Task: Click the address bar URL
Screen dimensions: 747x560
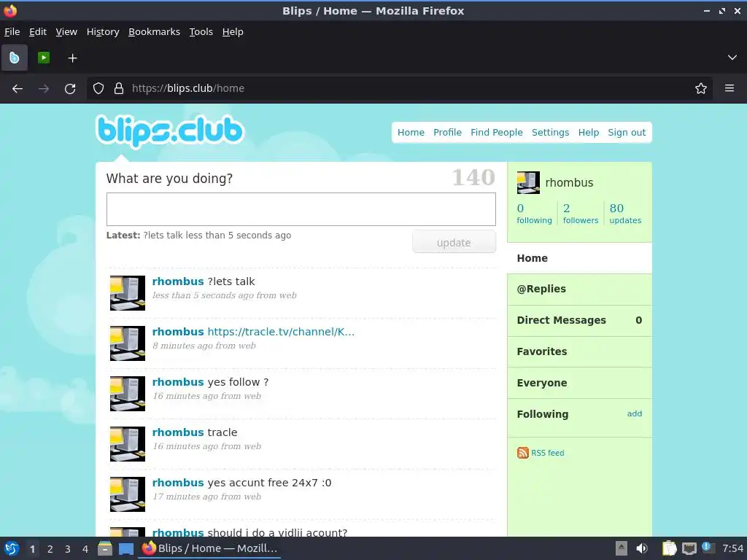Action: [188, 88]
